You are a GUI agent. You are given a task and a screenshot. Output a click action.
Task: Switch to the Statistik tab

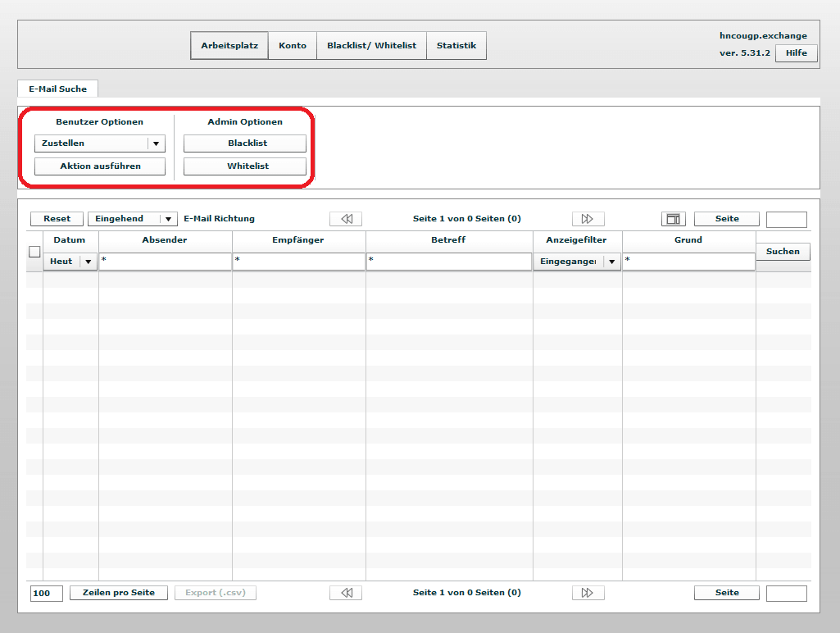[456, 46]
